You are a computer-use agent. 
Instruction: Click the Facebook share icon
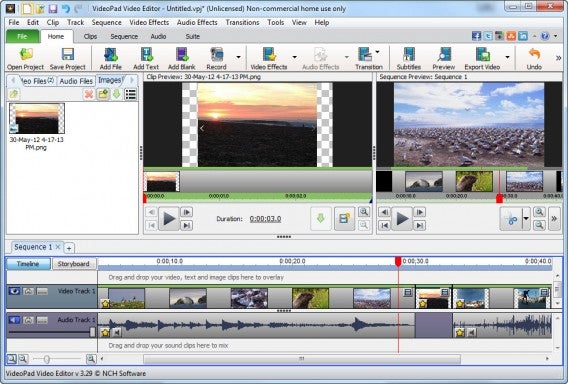(x=477, y=36)
